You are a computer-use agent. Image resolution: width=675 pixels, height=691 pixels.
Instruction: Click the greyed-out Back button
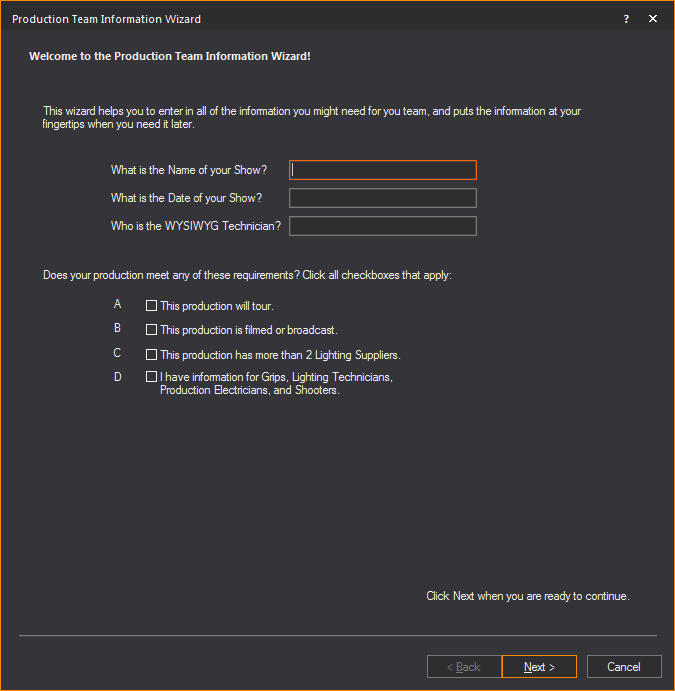463,667
